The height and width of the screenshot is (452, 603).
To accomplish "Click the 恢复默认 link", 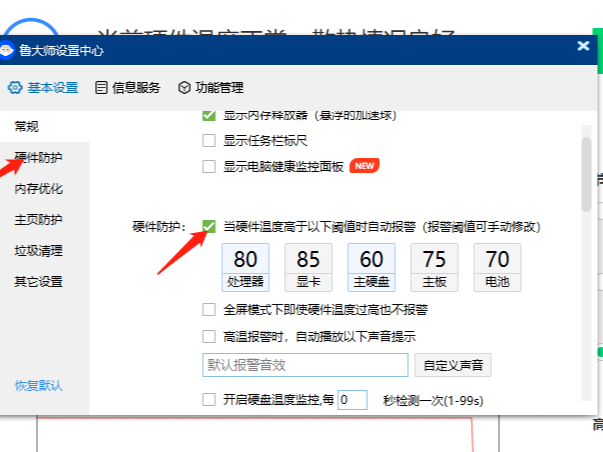I will click(x=38, y=385).
